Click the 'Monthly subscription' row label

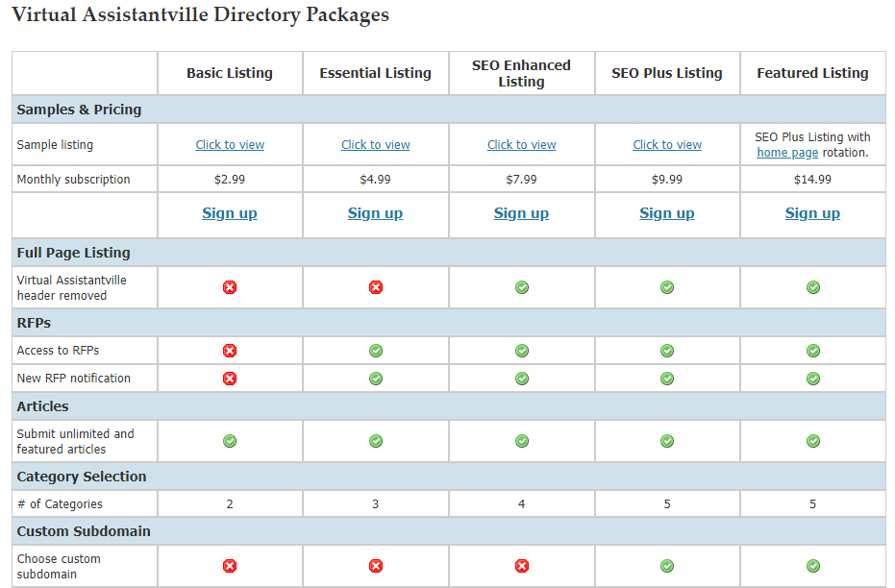tap(74, 179)
